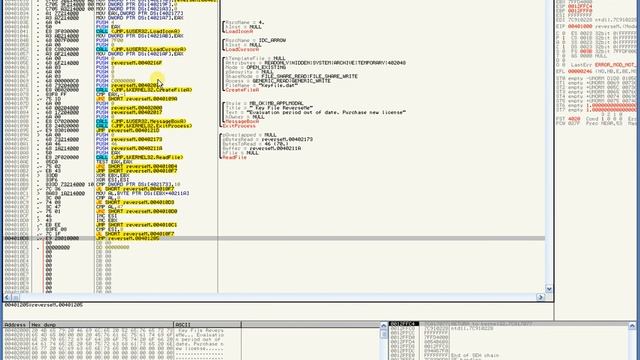Click the Address column header in dump
This screenshot has width=640, height=360.
click(x=16, y=325)
